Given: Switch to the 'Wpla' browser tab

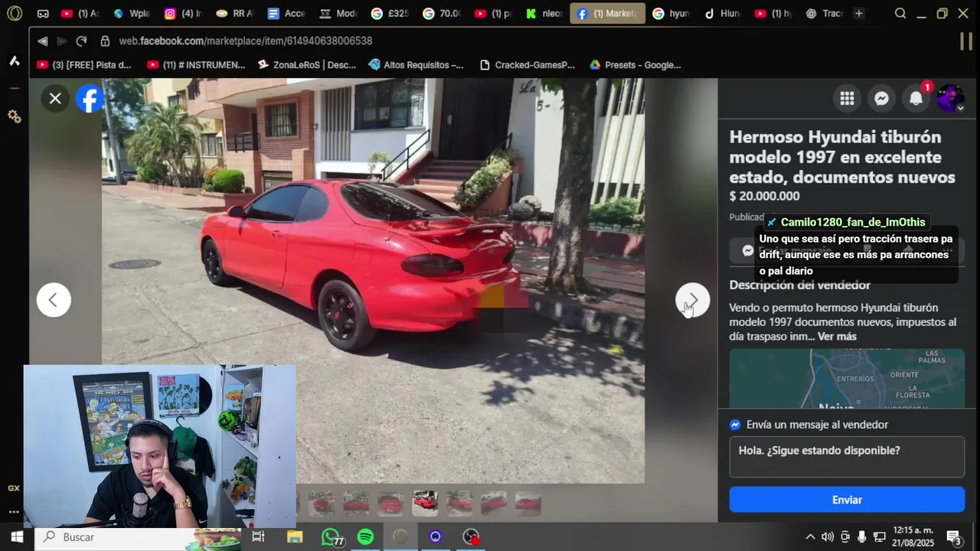Looking at the screenshot, I should (x=130, y=14).
